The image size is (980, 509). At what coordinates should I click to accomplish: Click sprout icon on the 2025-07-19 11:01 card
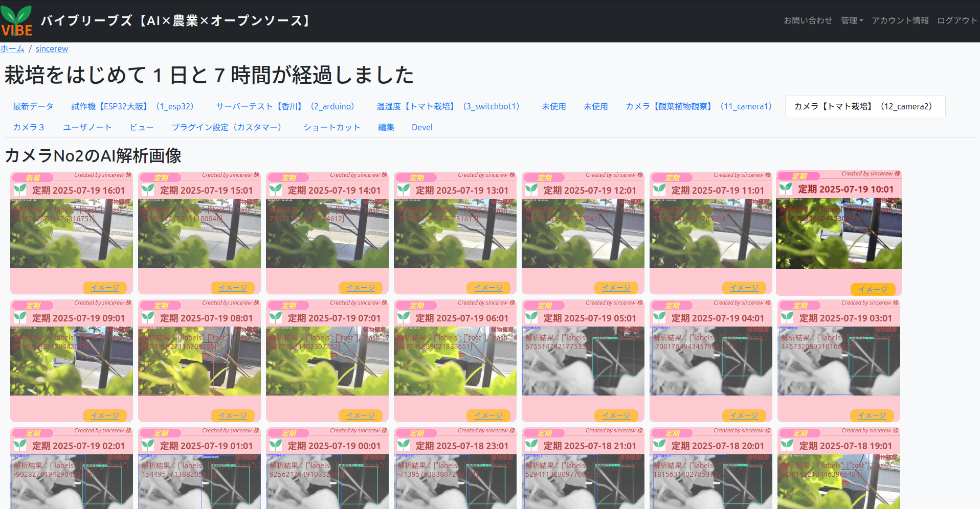click(659, 190)
